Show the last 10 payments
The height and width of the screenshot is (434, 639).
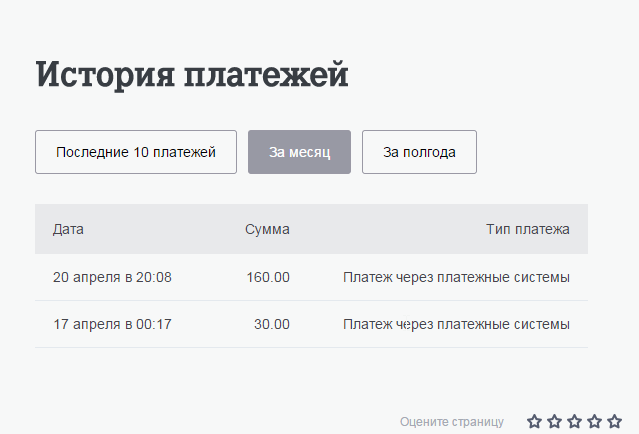click(136, 152)
